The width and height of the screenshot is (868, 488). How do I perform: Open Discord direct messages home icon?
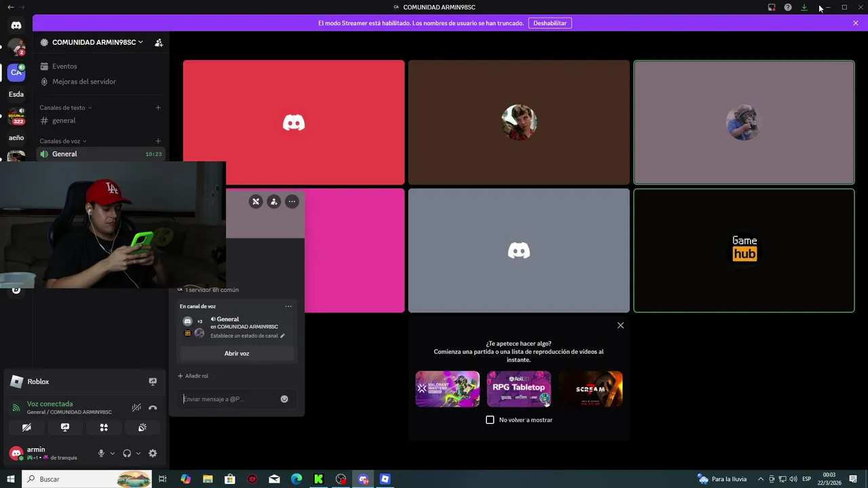[x=16, y=25]
